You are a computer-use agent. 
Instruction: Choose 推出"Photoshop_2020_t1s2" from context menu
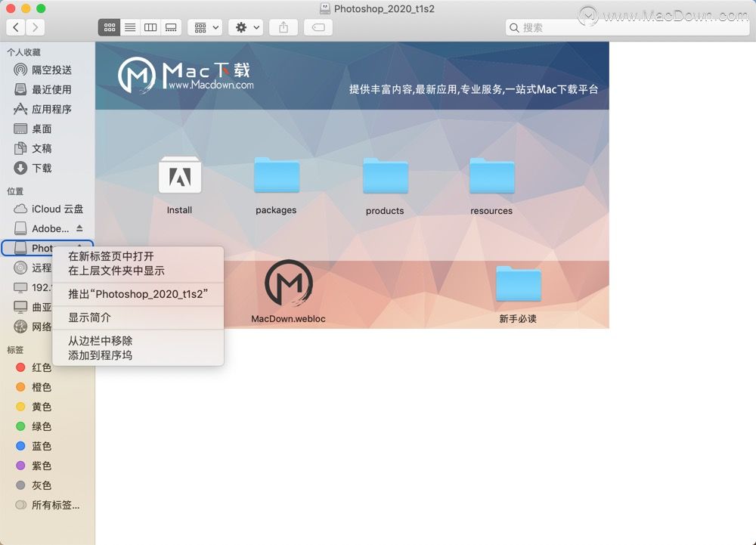click(x=138, y=294)
